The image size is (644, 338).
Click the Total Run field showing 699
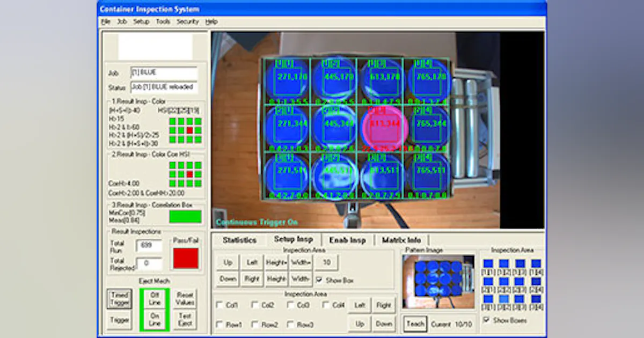[149, 246]
